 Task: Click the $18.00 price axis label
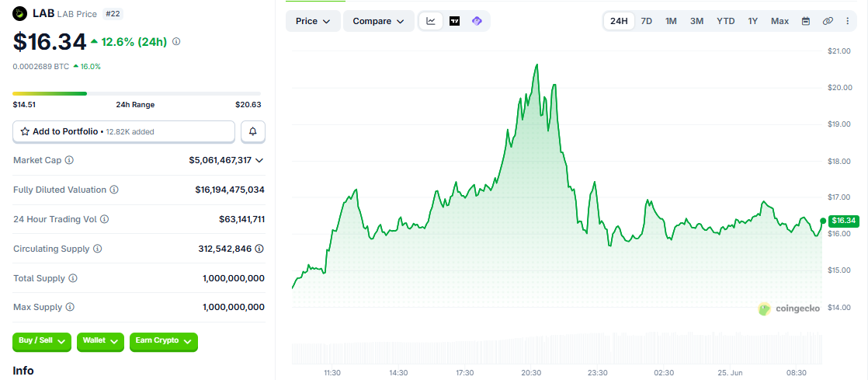tap(838, 161)
